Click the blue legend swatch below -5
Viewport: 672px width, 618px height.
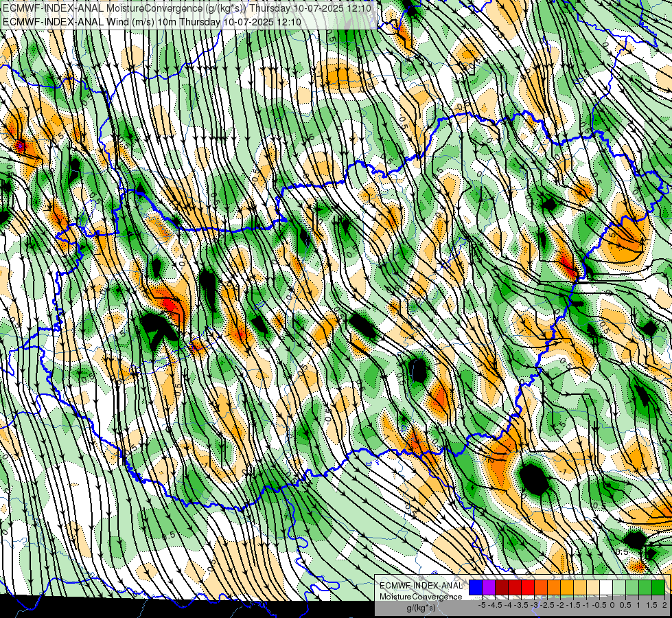[476, 587]
